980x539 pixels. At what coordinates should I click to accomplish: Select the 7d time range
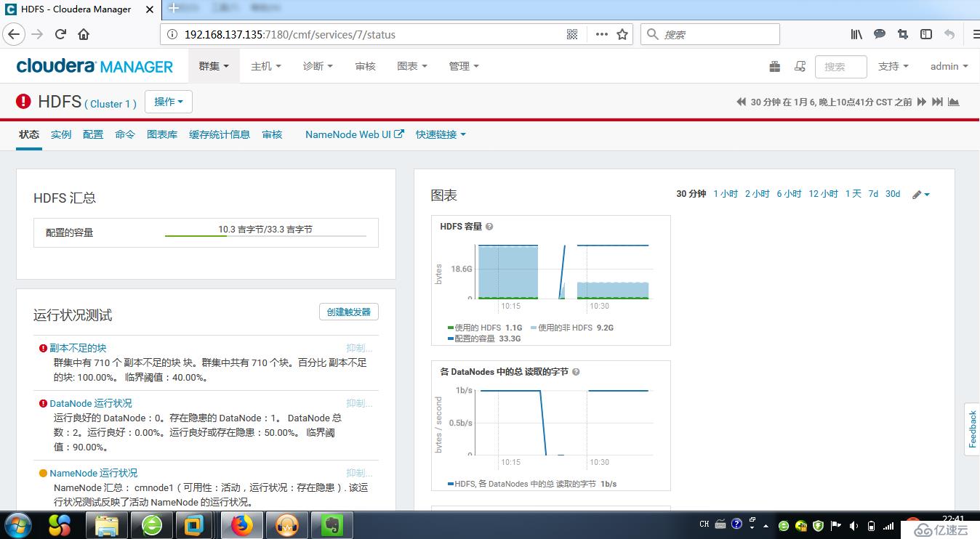tap(873, 194)
